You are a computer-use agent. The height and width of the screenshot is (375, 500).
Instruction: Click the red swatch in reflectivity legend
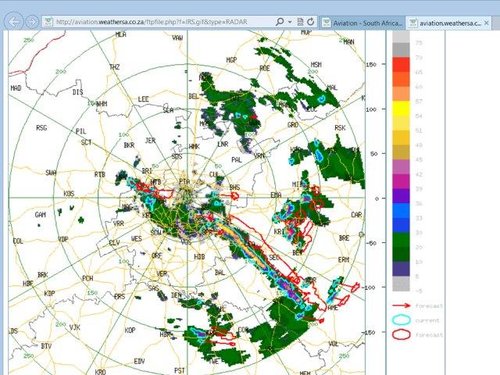[x=401, y=64]
